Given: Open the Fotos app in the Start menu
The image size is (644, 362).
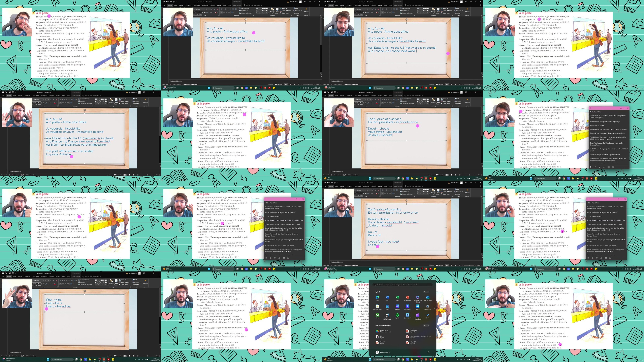Looking at the screenshot, I should click(387, 307).
